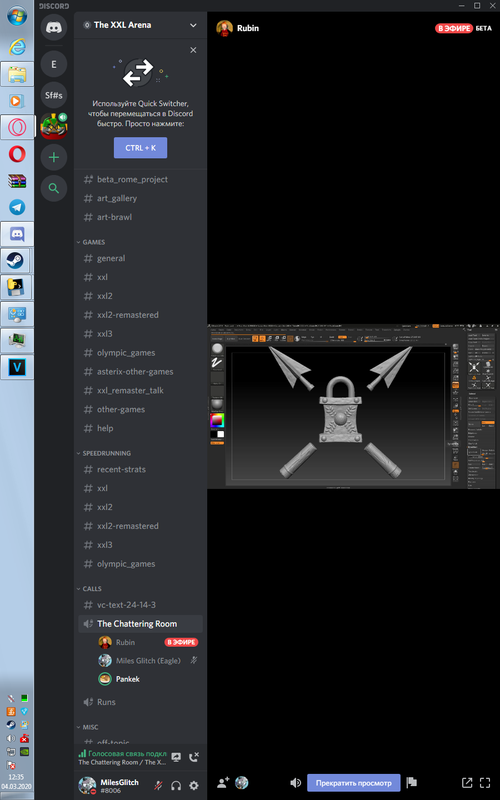Open system volume tray icon

(10, 739)
